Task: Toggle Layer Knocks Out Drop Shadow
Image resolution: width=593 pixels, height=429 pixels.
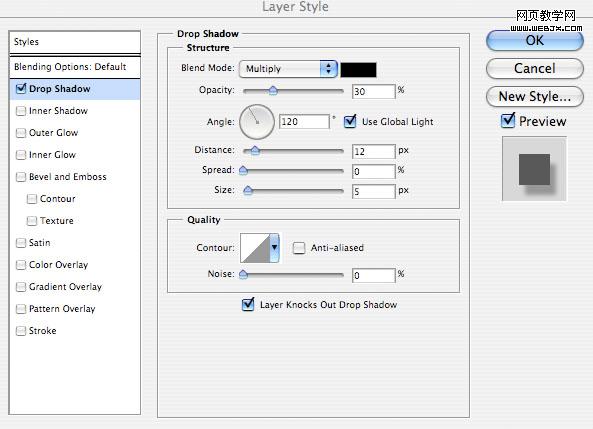Action: click(x=248, y=304)
